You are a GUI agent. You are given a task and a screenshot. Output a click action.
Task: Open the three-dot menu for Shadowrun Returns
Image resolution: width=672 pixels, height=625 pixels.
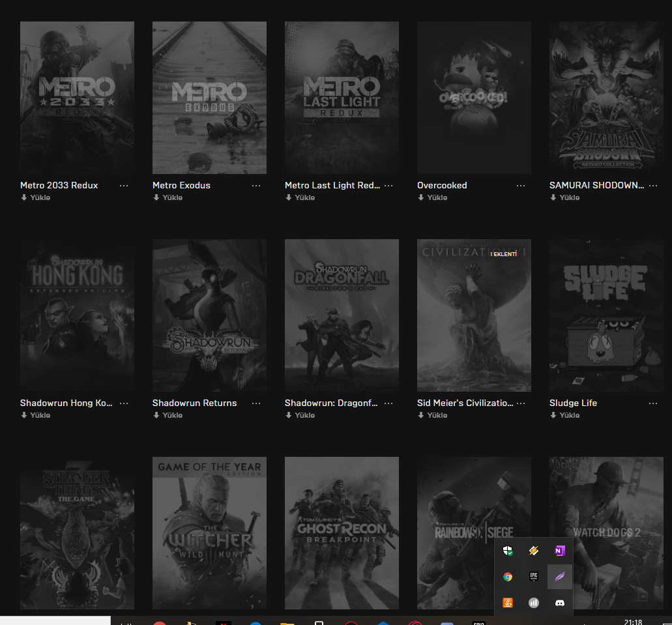point(256,403)
